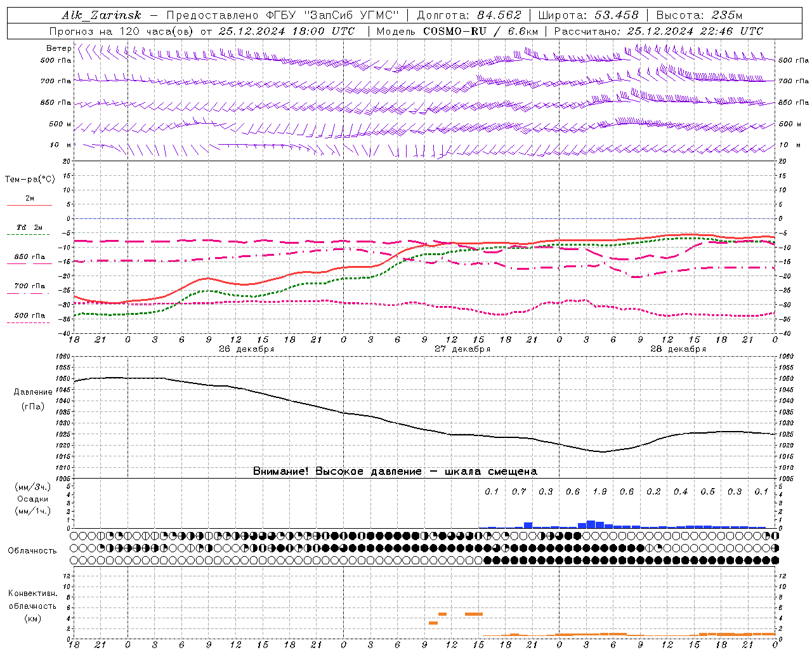Click the '0.5' precipitation amount value
The image size is (812, 650).
pyautogui.click(x=707, y=492)
